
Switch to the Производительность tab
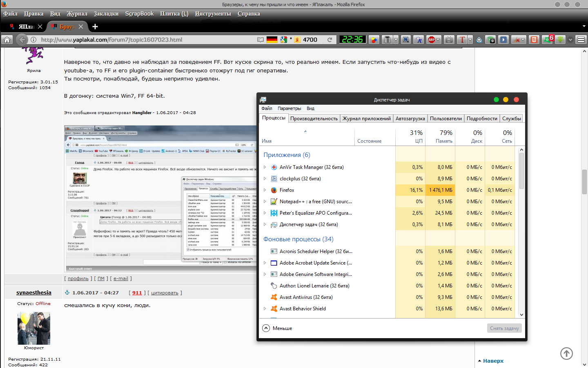pos(314,119)
